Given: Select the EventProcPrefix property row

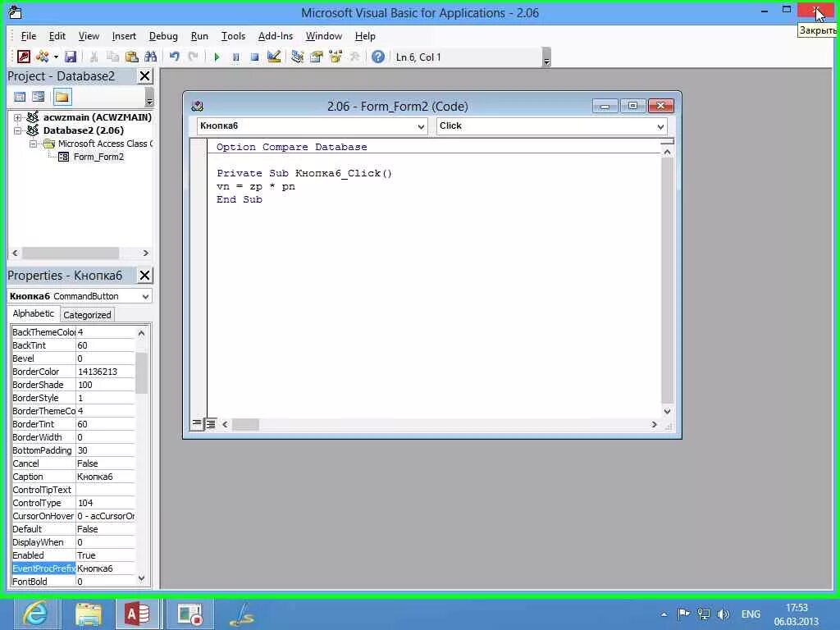Looking at the screenshot, I should click(x=73, y=568).
